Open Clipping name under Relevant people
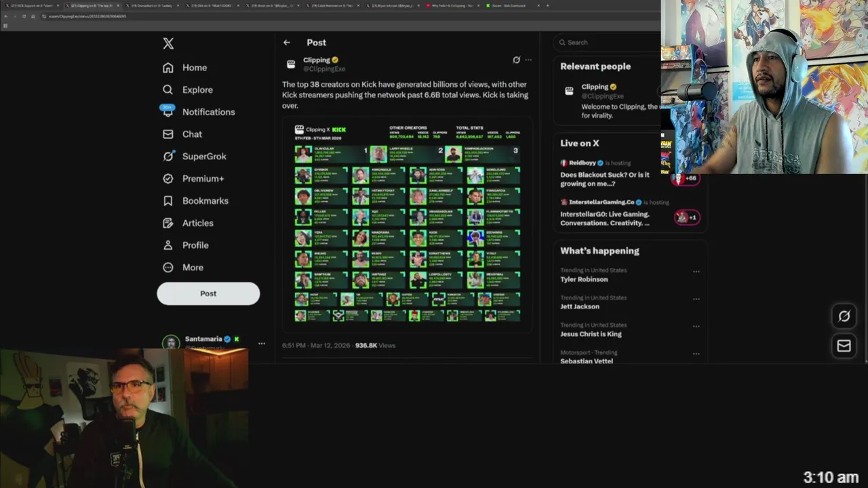The height and width of the screenshot is (488, 868). 595,87
